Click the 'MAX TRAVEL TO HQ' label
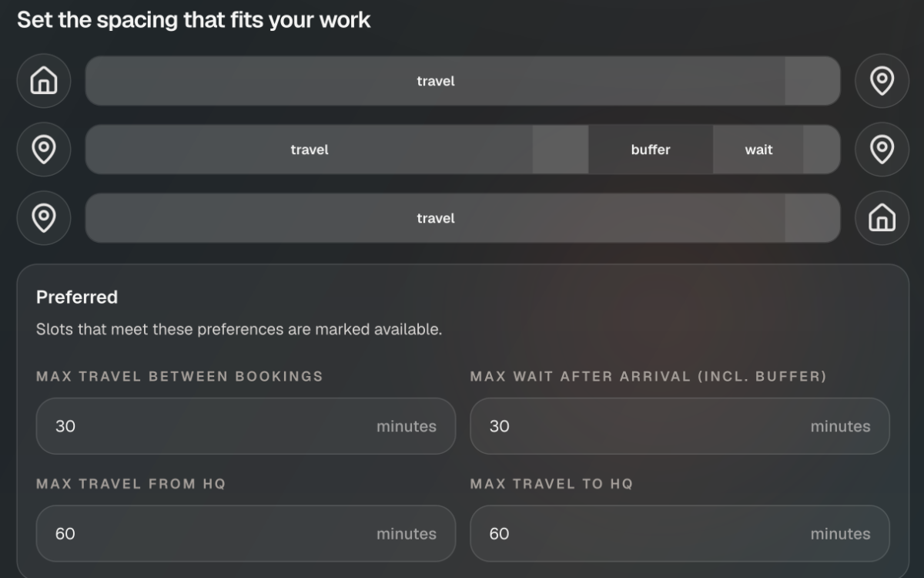Image resolution: width=924 pixels, height=578 pixels. [x=551, y=484]
